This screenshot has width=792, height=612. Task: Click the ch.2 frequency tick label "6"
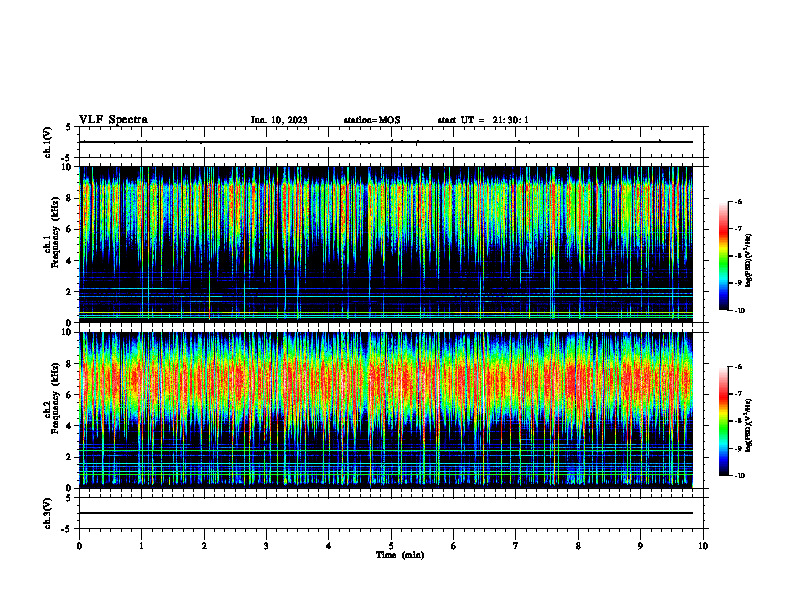click(69, 395)
